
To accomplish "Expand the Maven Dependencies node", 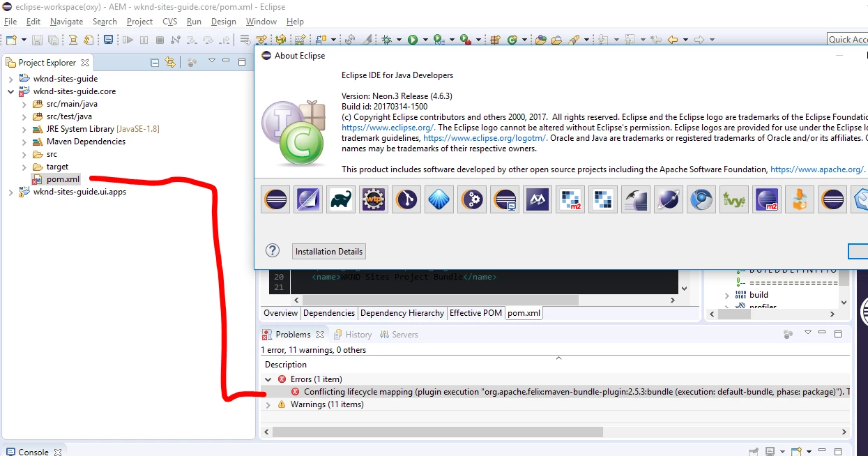I will click(x=24, y=142).
